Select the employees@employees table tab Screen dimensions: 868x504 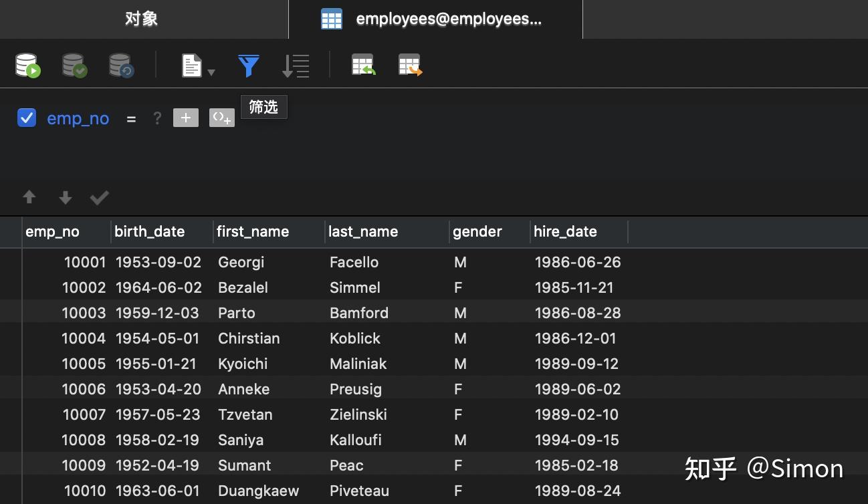tap(435, 19)
